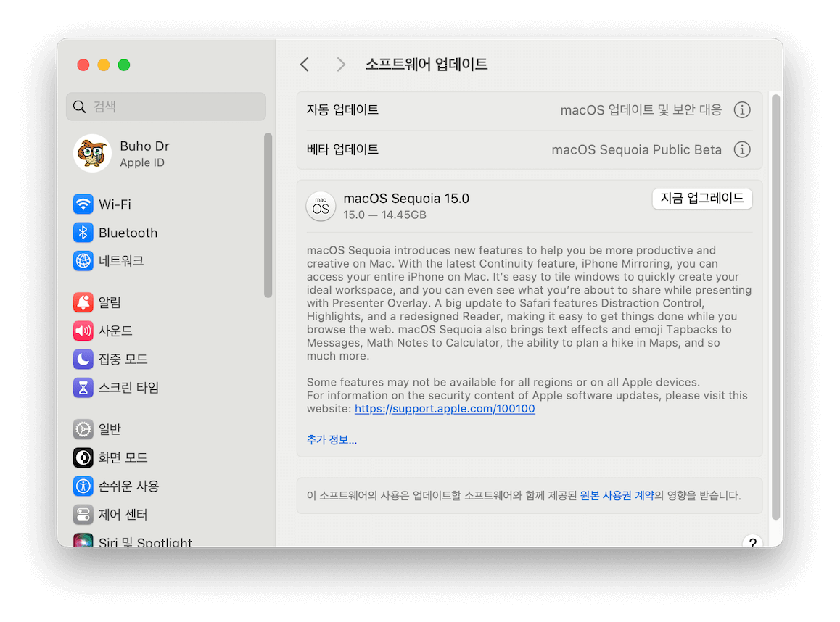Open Wi-Fi settings icon in sidebar

pyautogui.click(x=83, y=204)
